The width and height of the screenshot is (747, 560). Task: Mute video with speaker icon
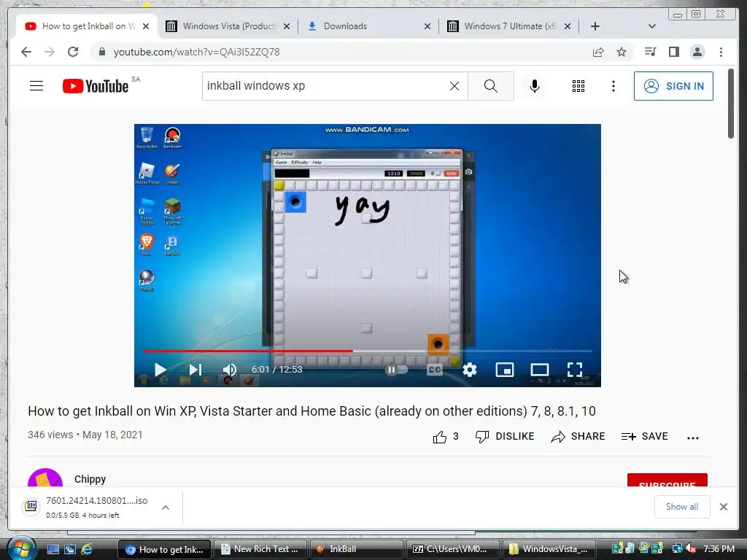point(230,370)
